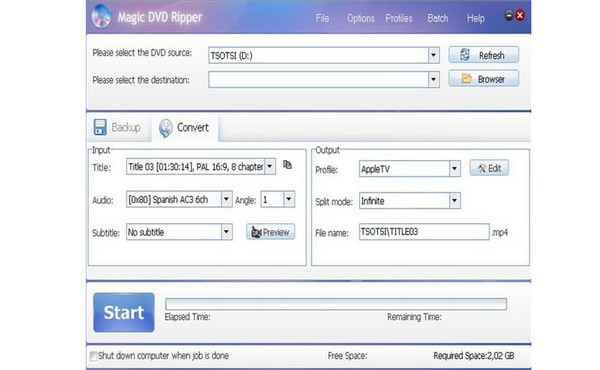Open the Spanish AC3 6ch audio dropdown
Screen dimensions: 600x370
pyautogui.click(x=226, y=199)
